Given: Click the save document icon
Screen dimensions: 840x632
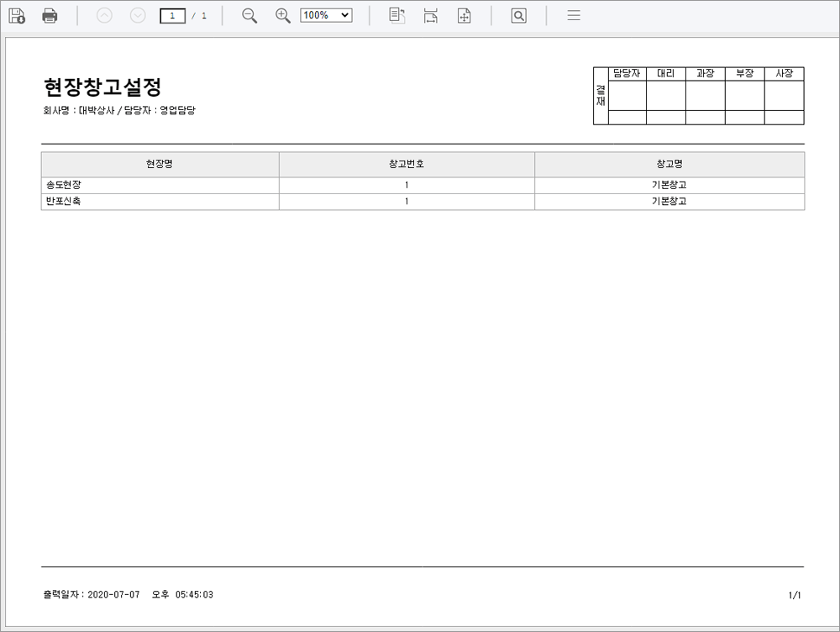Looking at the screenshot, I should coord(17,15).
